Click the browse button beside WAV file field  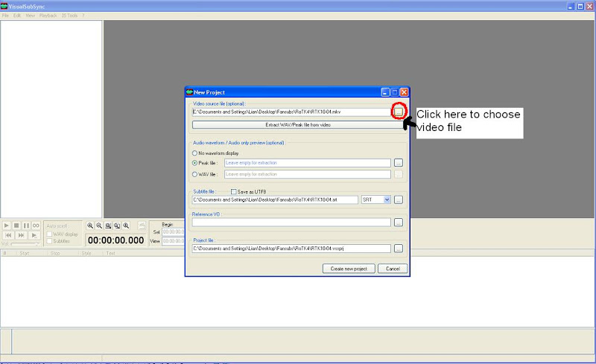coord(399,174)
